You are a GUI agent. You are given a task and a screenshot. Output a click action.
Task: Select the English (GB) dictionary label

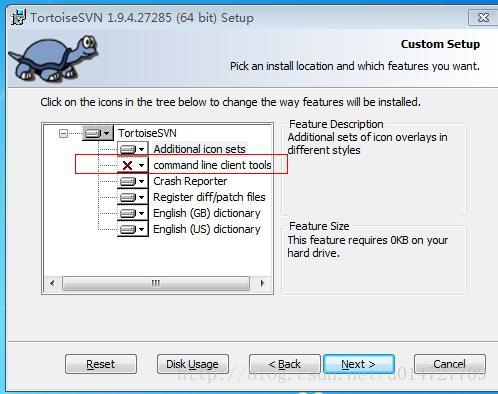pyautogui.click(x=207, y=213)
